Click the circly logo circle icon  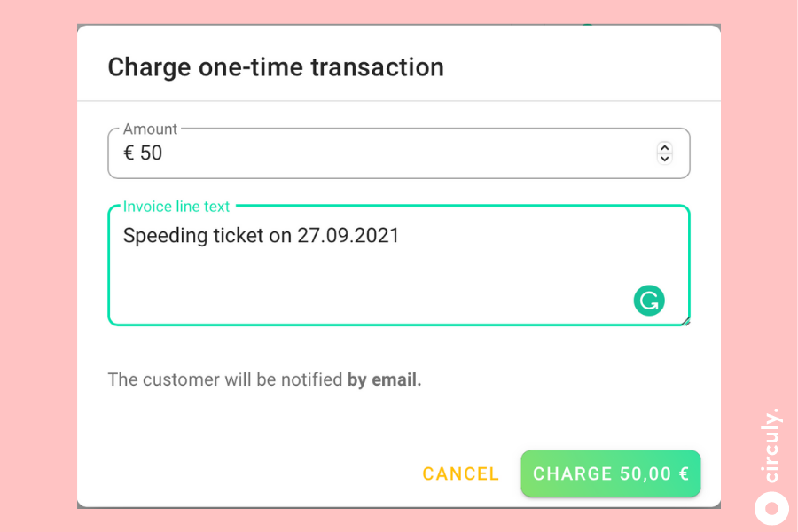pos(771,508)
